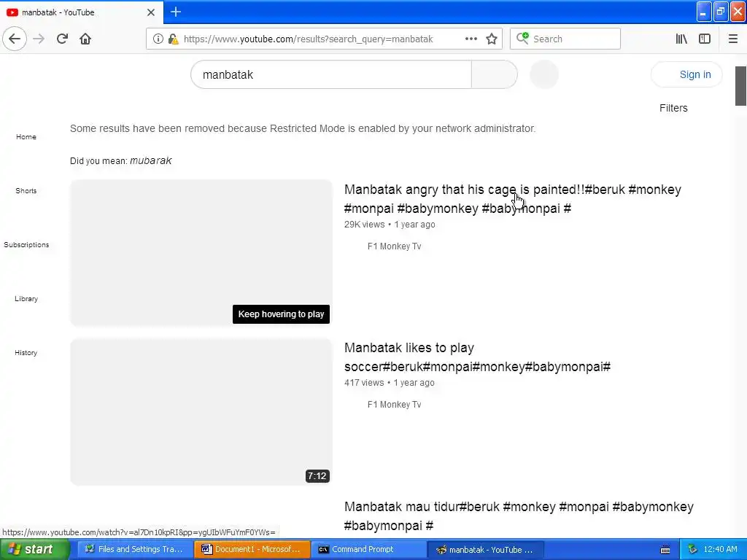This screenshot has width=747, height=560.
Task: Click the 'mubarak' did-you-mean suggestion
Action: [150, 160]
